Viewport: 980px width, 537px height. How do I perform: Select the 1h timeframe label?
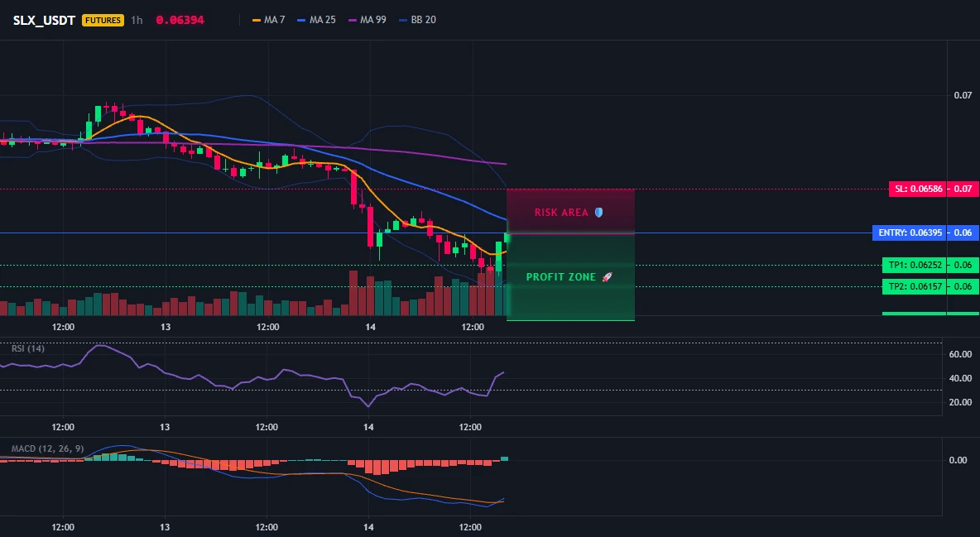click(137, 20)
